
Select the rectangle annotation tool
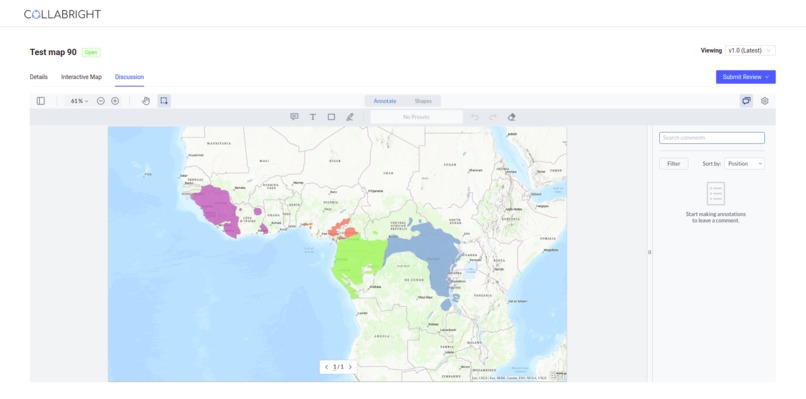(331, 117)
